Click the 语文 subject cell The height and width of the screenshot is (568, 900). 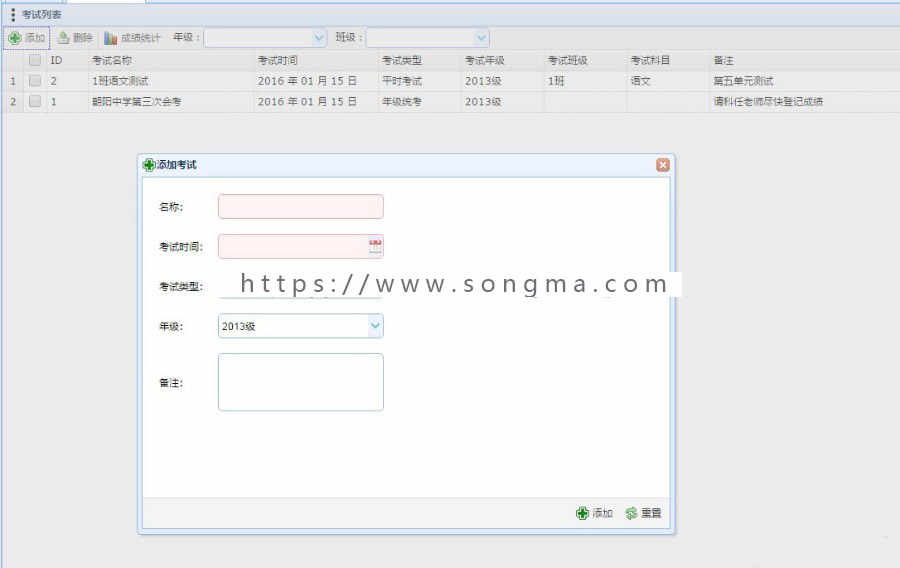641,81
